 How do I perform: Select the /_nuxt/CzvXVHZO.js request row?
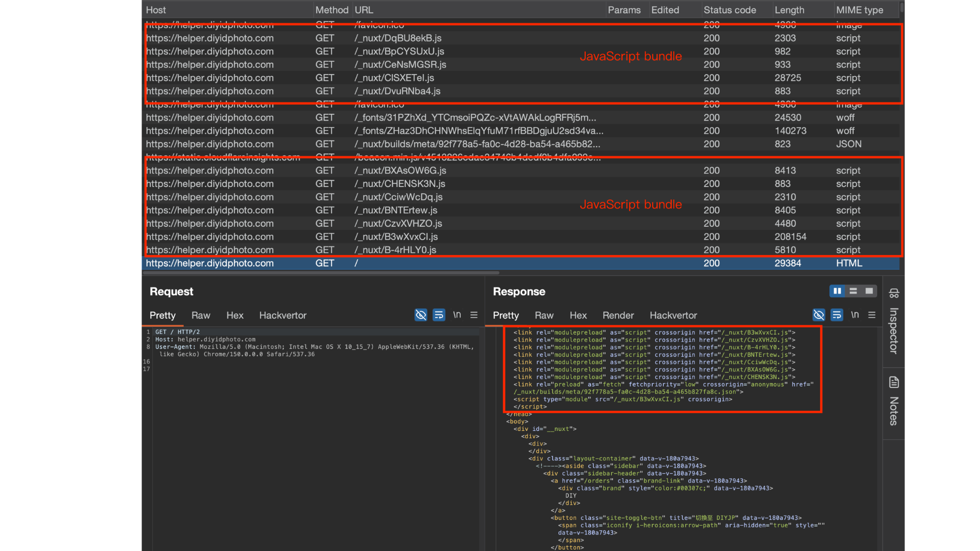521,223
